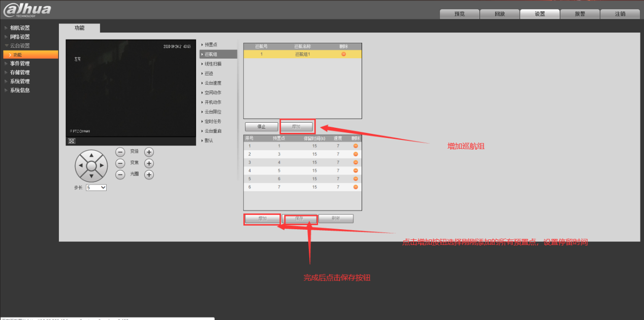Switch to the 预览 top tab
Screen dimensions: 644x320
tap(459, 14)
